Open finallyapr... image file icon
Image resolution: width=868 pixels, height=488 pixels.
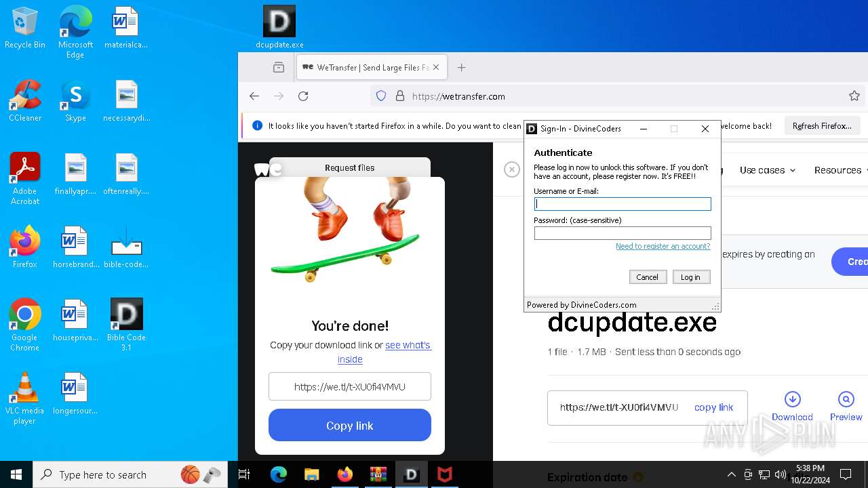[x=75, y=174]
